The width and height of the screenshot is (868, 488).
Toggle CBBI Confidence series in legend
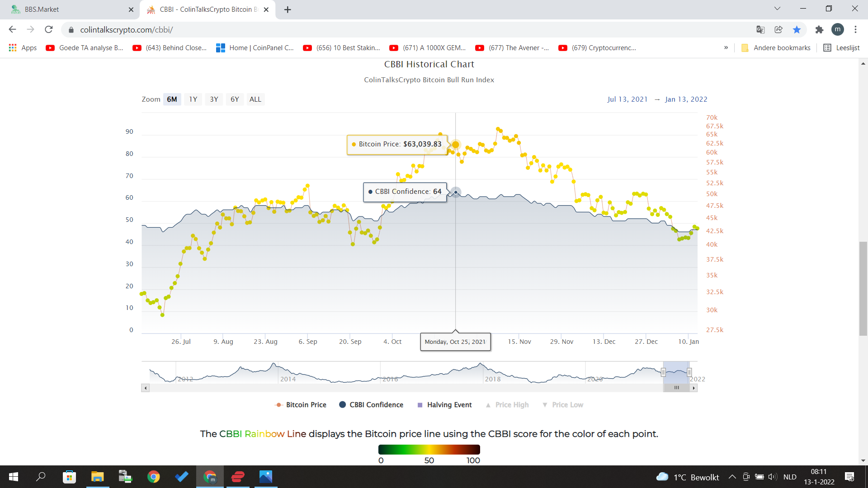coord(371,405)
